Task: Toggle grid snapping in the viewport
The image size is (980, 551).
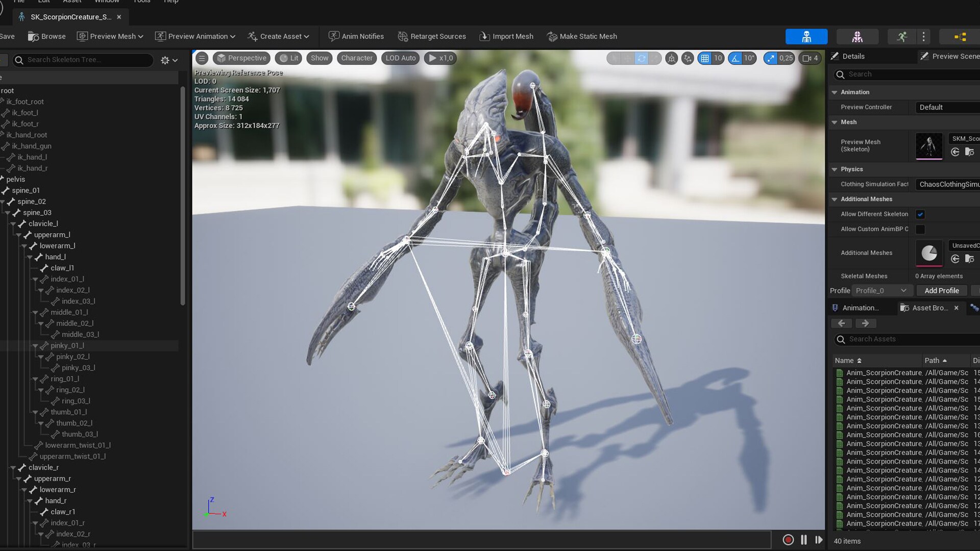Action: (x=704, y=58)
